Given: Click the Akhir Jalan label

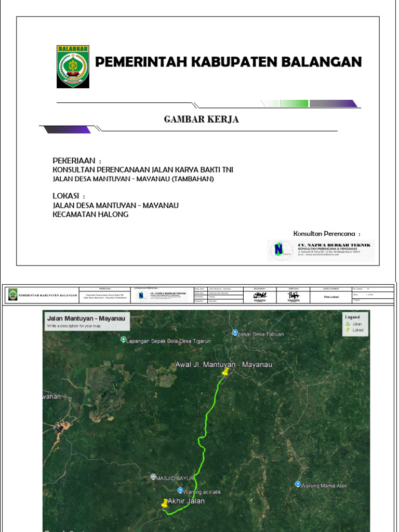Looking at the screenshot, I should pyautogui.click(x=186, y=501).
